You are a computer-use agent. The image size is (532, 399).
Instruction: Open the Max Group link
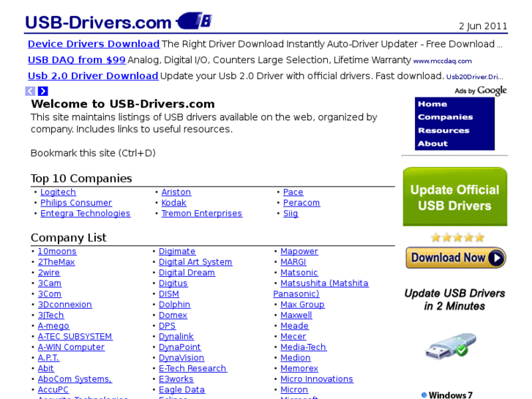(x=303, y=305)
